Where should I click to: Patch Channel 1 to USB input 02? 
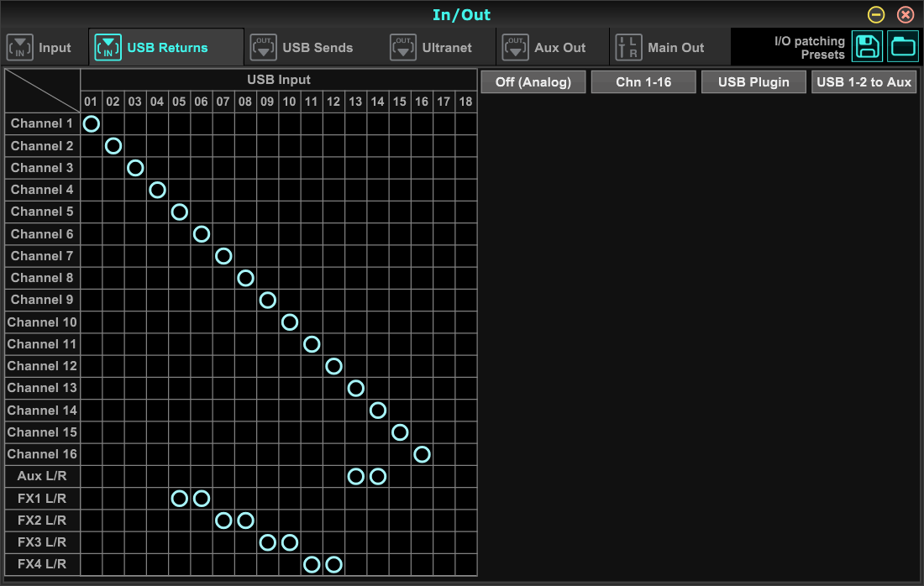tap(113, 123)
